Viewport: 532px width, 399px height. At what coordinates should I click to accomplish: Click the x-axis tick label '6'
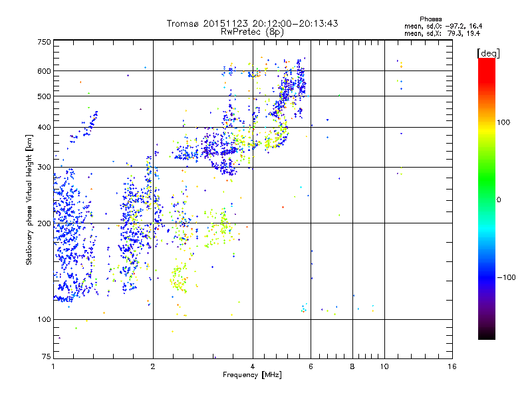click(311, 366)
